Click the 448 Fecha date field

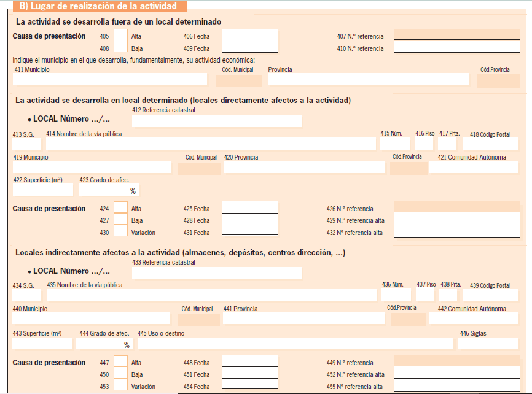coord(250,361)
